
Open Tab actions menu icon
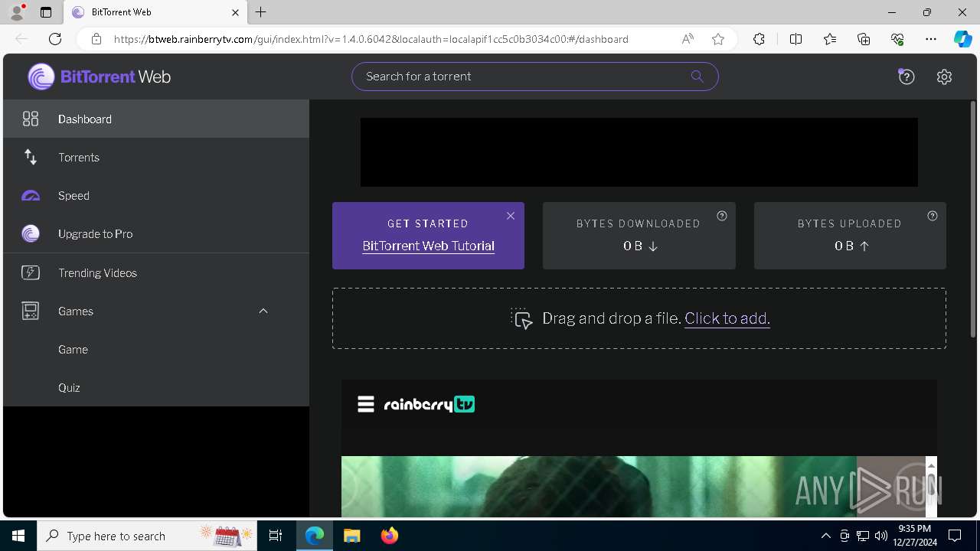(x=46, y=12)
